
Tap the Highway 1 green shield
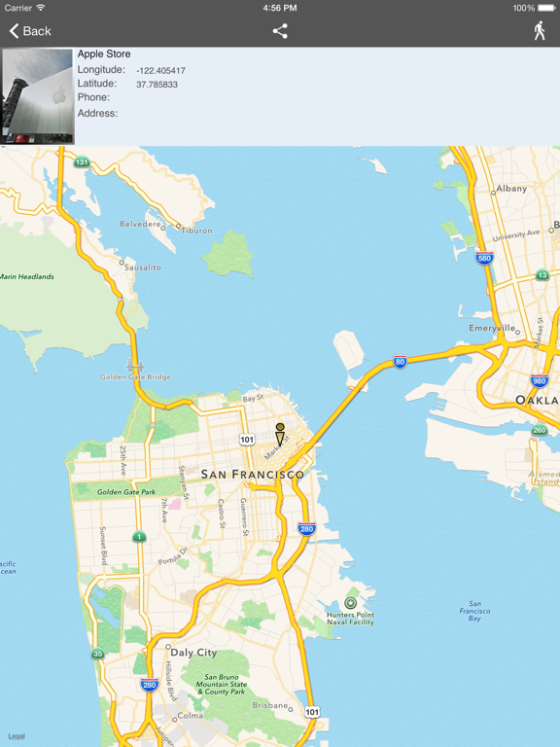[x=139, y=537]
